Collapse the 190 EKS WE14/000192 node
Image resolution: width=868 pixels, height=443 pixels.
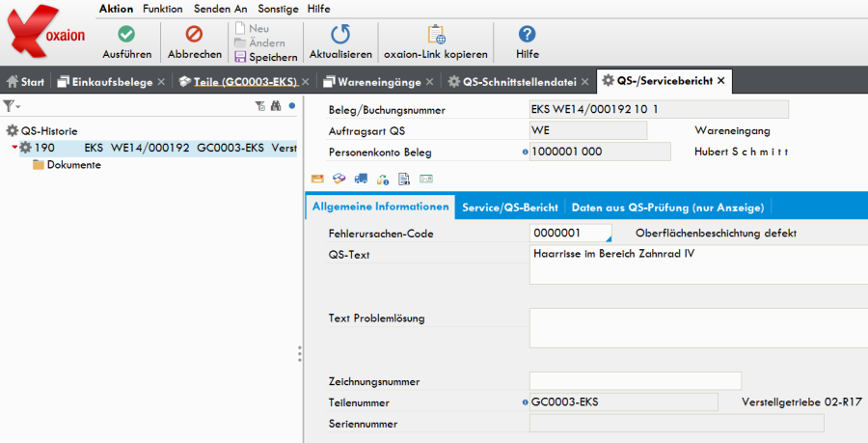click(14, 148)
